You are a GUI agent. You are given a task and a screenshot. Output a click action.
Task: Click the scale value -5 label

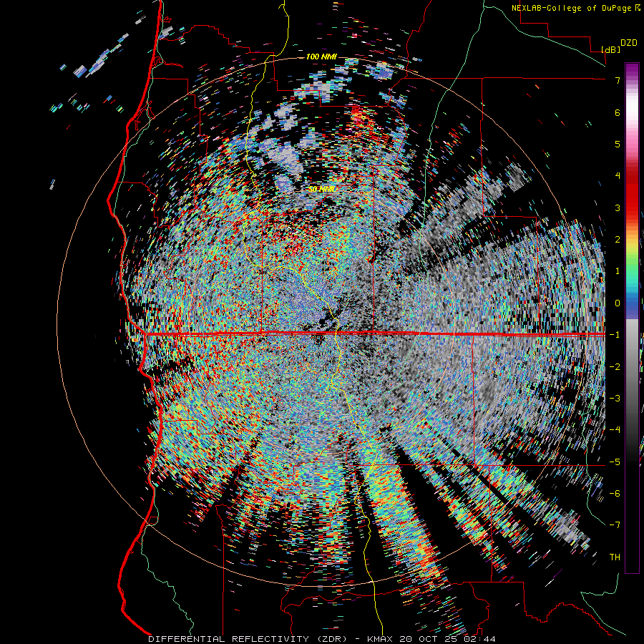[615, 462]
